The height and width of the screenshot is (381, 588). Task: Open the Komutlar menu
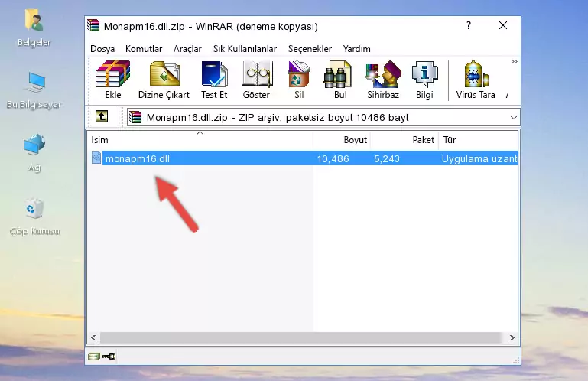[x=144, y=49]
